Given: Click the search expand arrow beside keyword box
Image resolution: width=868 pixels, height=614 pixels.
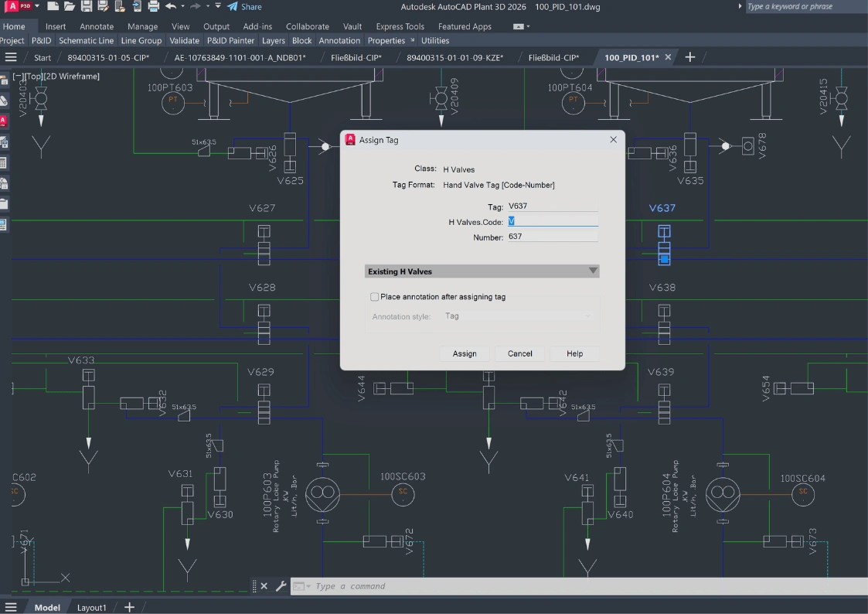Looking at the screenshot, I should [740, 6].
